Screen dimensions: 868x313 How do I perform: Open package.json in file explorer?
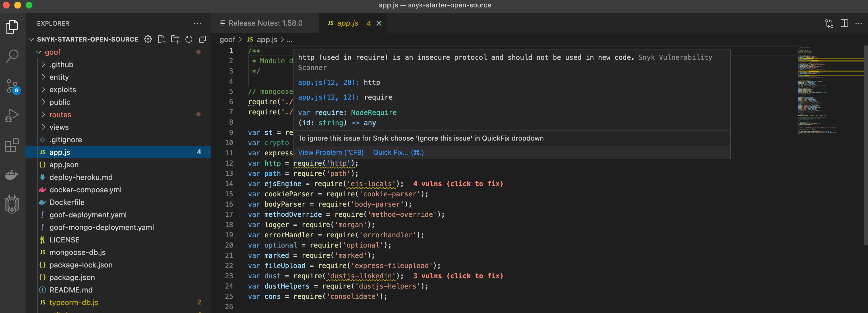[x=72, y=277]
